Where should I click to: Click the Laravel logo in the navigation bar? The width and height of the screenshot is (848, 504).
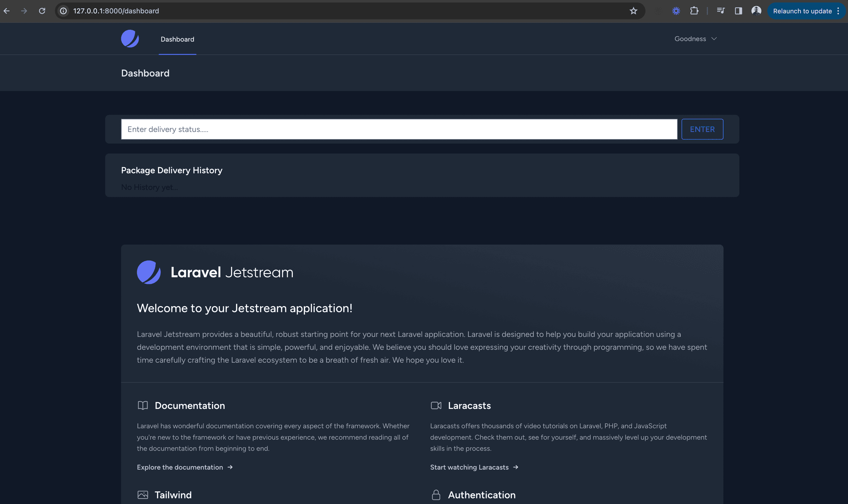[x=130, y=38]
